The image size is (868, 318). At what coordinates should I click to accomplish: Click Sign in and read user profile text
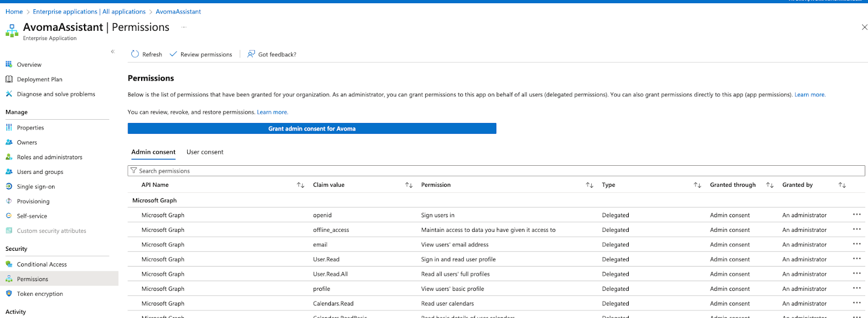[x=458, y=259]
